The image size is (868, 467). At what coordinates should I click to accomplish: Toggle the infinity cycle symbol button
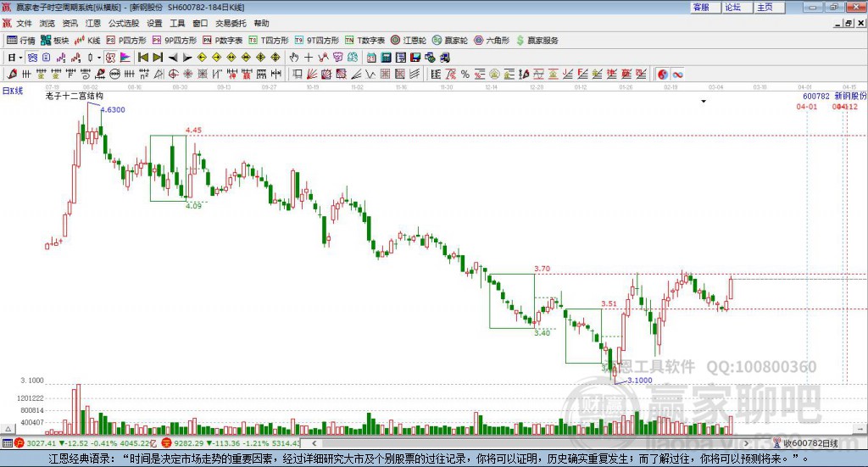click(x=677, y=74)
